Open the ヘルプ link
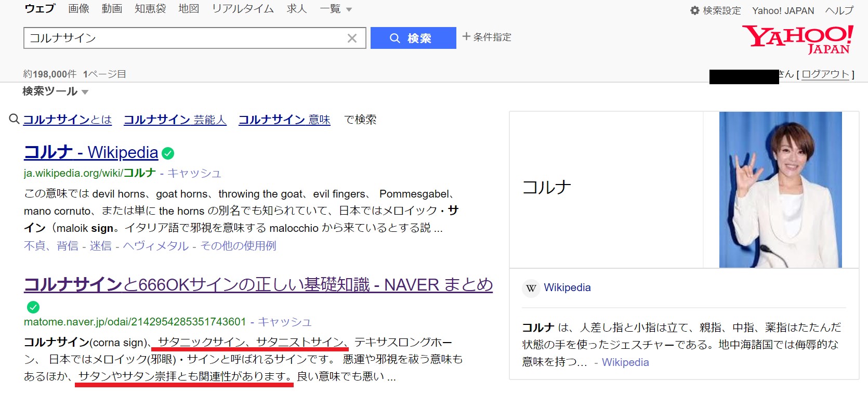The image size is (868, 406). (x=839, y=10)
